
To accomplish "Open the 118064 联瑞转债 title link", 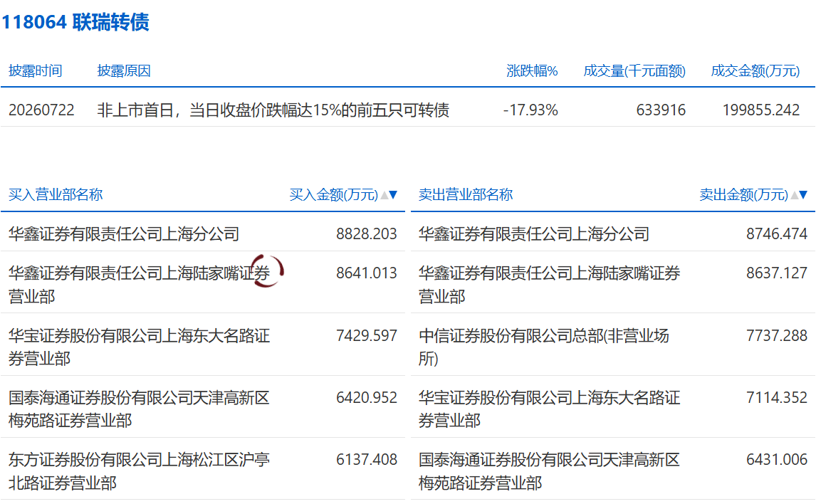I will point(75,22).
